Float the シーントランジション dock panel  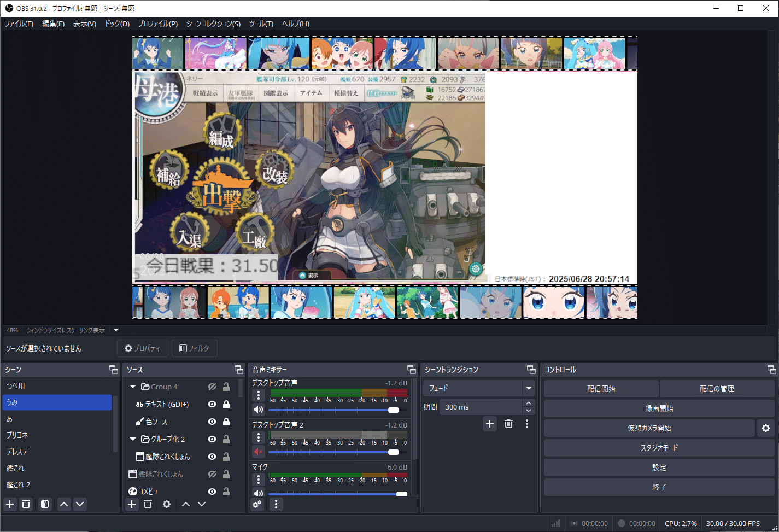531,370
